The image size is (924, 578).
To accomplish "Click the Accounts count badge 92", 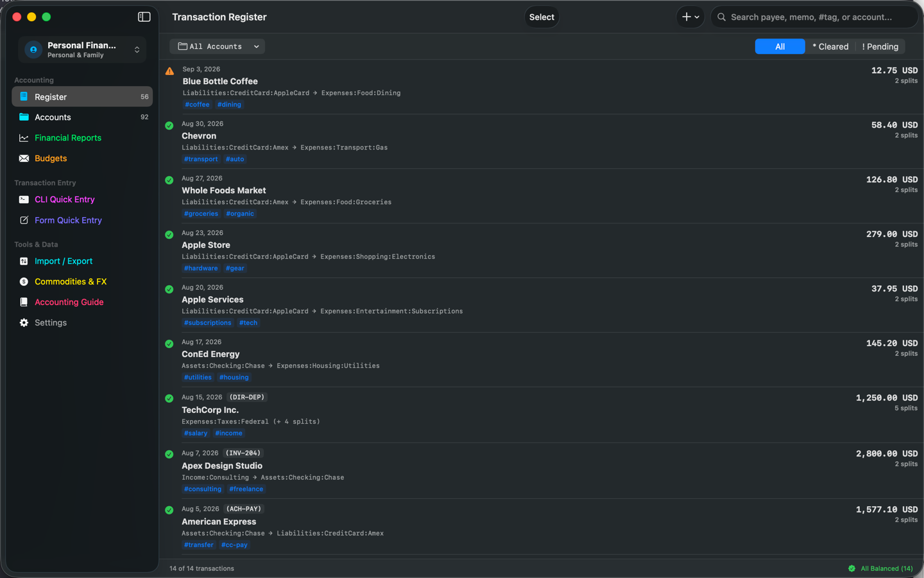I will point(144,118).
